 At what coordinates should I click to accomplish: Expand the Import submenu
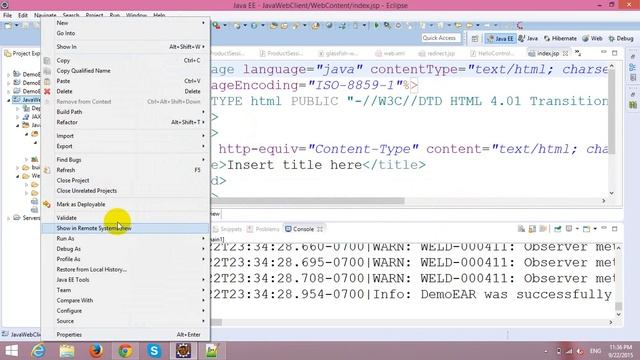126,136
